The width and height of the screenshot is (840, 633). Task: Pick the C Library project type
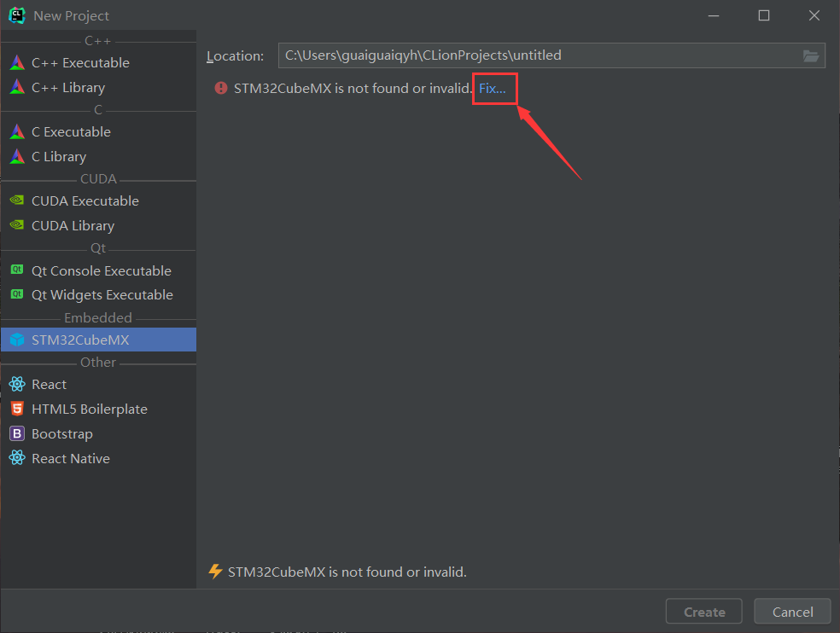point(98,156)
